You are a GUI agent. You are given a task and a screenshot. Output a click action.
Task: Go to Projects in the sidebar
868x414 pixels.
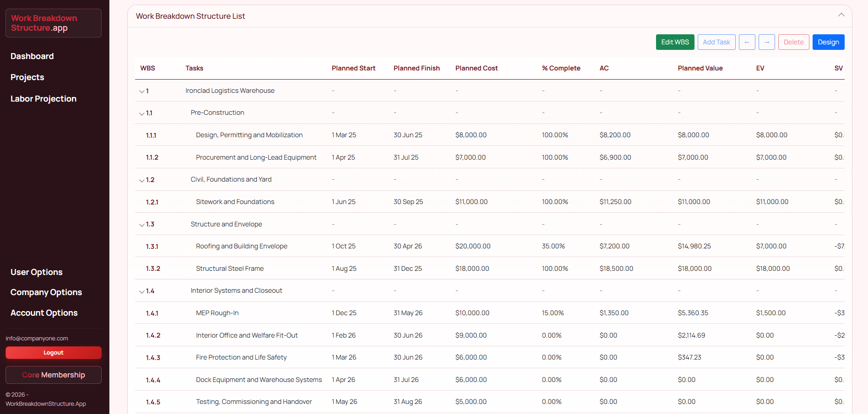click(x=27, y=77)
